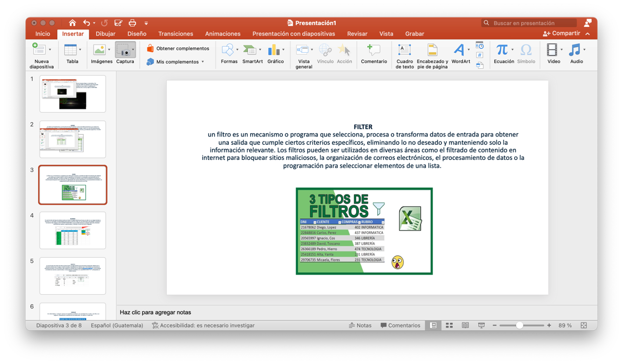The image size is (623, 364).
Task: Expand the Formas dropdown arrow
Action: click(238, 50)
